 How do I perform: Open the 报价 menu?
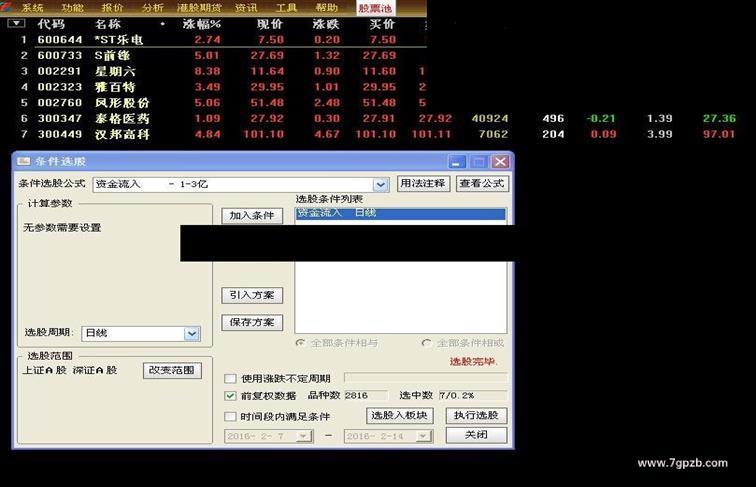pos(113,8)
